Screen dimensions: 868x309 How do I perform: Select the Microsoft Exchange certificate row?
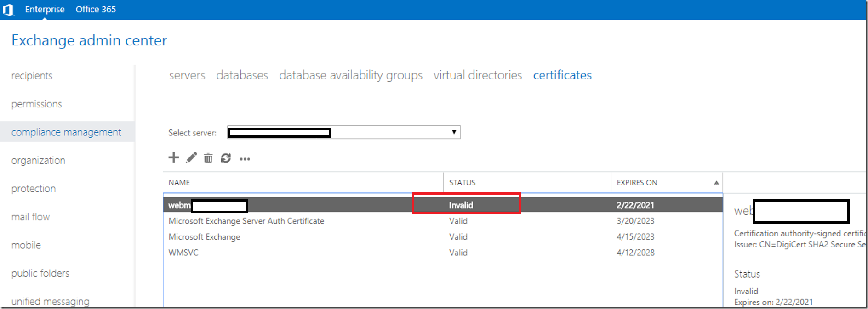pyautogui.click(x=443, y=237)
